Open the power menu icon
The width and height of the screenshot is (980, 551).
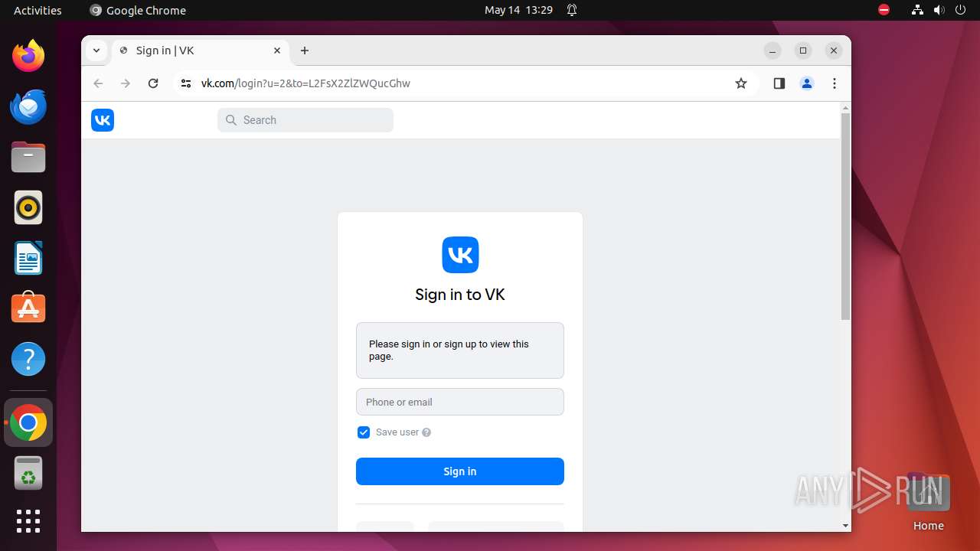click(961, 10)
